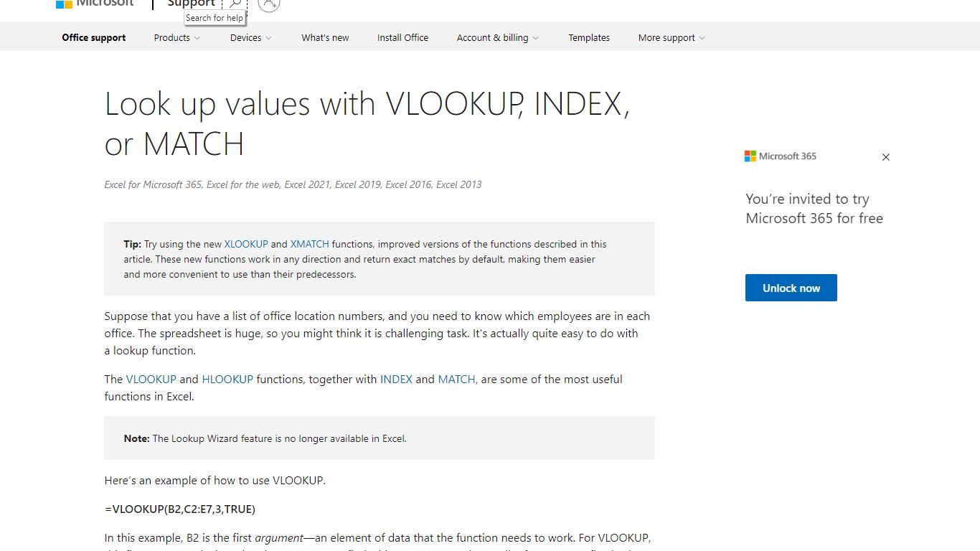Click the article title heading
Screen dimensions: 980x551
[367, 123]
